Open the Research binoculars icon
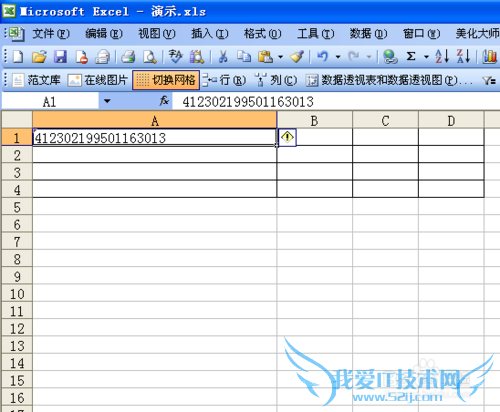 click(197, 57)
